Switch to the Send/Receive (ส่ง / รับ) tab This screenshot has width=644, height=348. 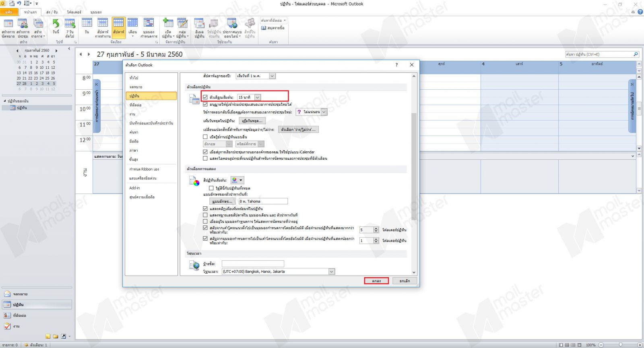(52, 12)
